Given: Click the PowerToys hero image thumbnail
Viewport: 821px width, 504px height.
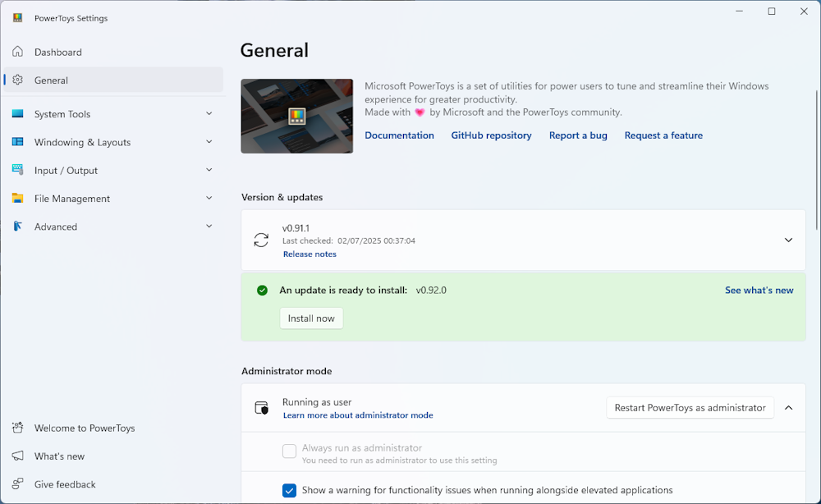Looking at the screenshot, I should [x=297, y=117].
